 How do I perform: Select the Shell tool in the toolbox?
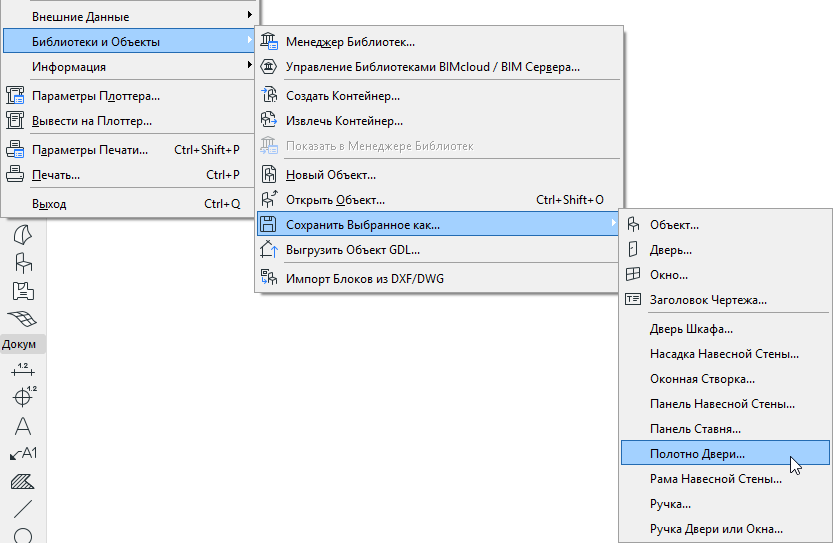pos(23,234)
